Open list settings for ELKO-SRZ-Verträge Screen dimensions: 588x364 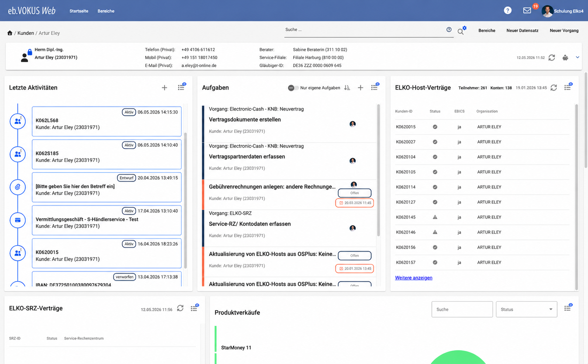coord(194,308)
